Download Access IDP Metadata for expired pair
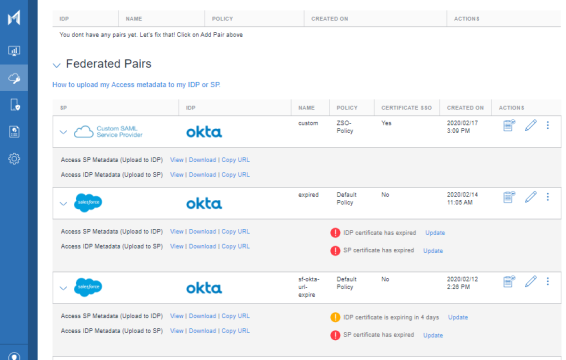Image resolution: width=566 pixels, height=360 pixels. [202, 246]
